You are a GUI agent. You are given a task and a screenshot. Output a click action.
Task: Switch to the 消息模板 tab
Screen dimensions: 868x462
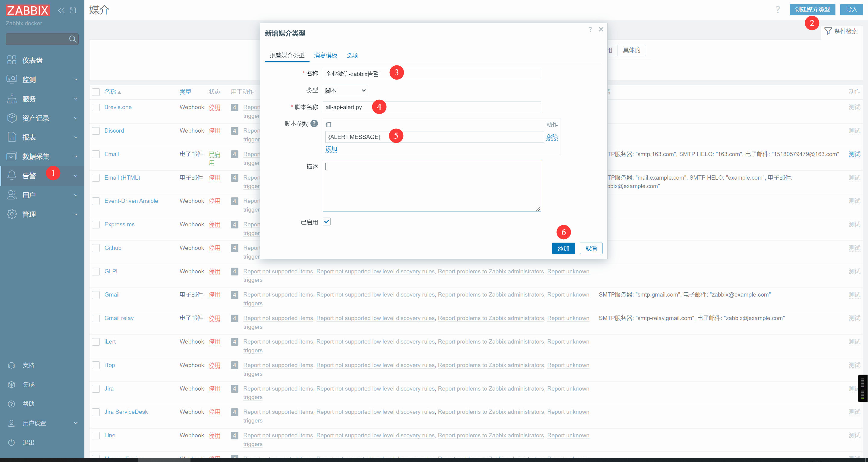[325, 55]
